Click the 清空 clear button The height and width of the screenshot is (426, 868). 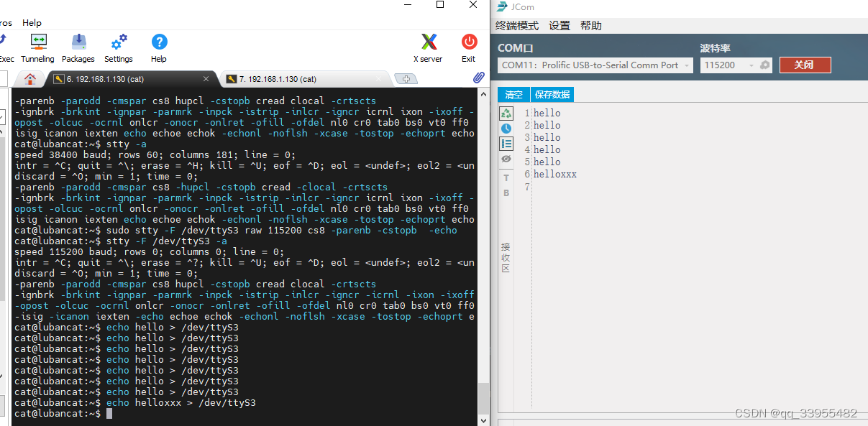[x=513, y=95]
